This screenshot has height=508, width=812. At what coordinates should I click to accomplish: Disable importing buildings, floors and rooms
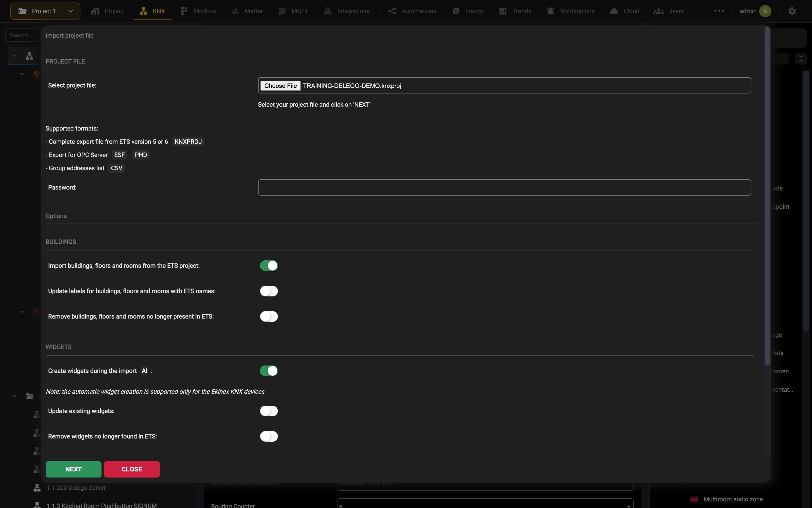pos(269,266)
